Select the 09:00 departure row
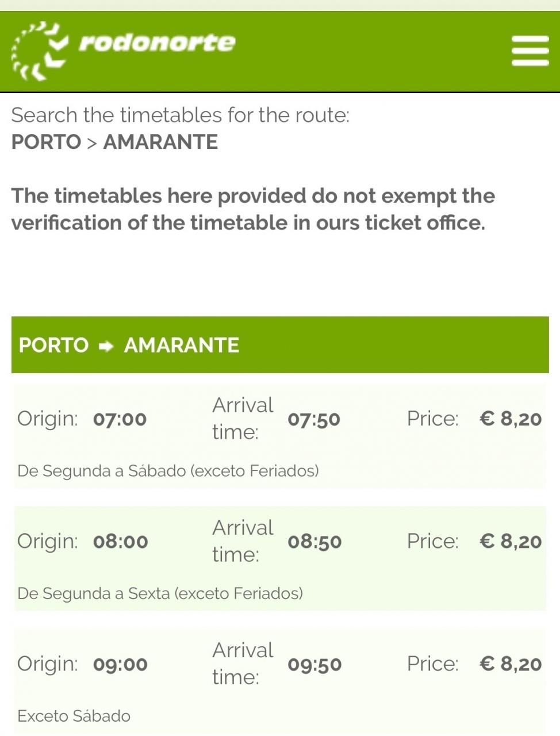The height and width of the screenshot is (736, 560). tap(279, 681)
